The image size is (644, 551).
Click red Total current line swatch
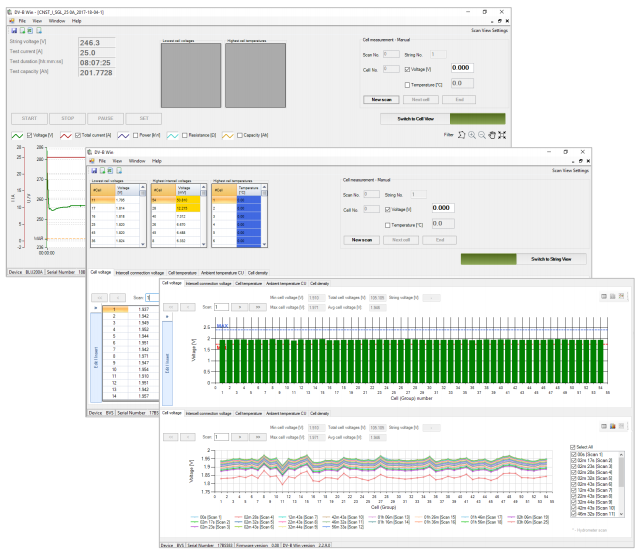66,135
